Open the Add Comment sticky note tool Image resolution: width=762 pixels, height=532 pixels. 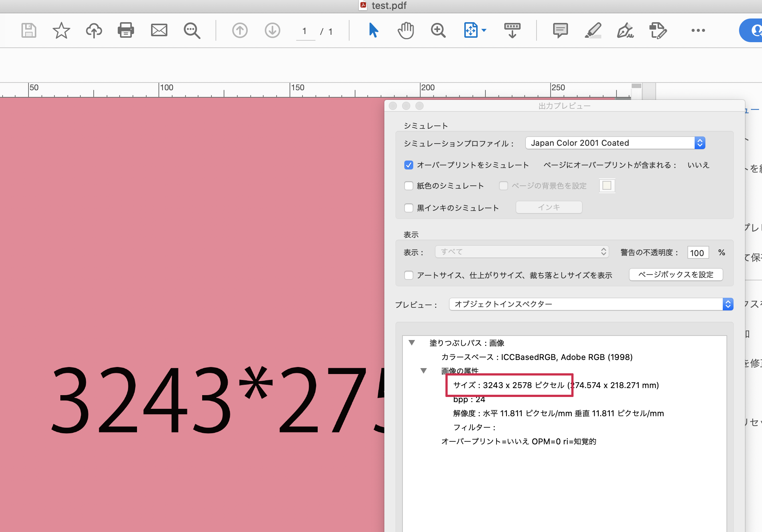coord(560,30)
